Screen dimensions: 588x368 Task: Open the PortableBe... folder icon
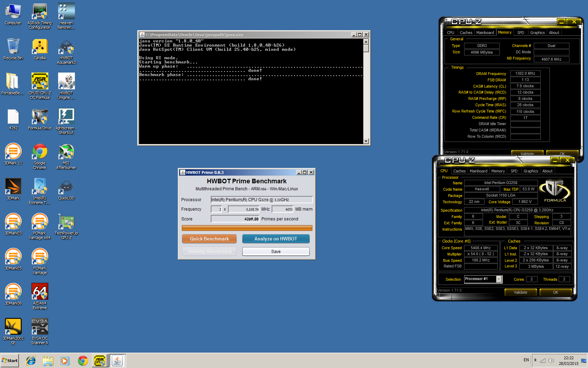(13, 84)
